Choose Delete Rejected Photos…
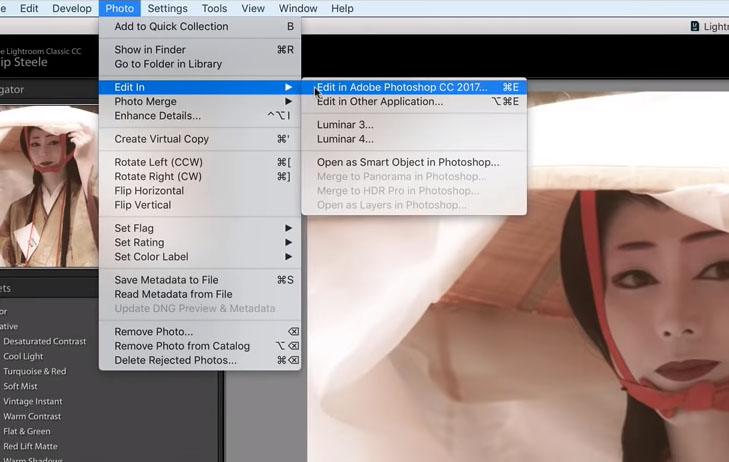 (x=200, y=360)
